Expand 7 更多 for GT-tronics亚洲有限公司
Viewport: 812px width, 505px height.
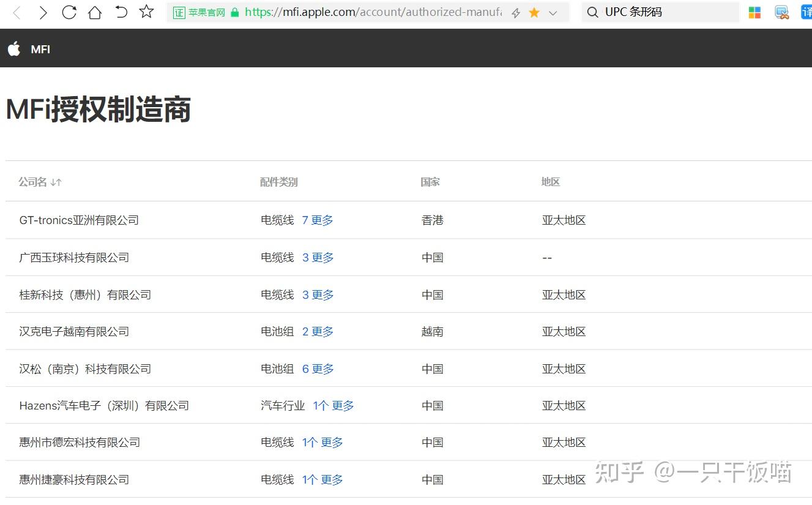coord(318,220)
